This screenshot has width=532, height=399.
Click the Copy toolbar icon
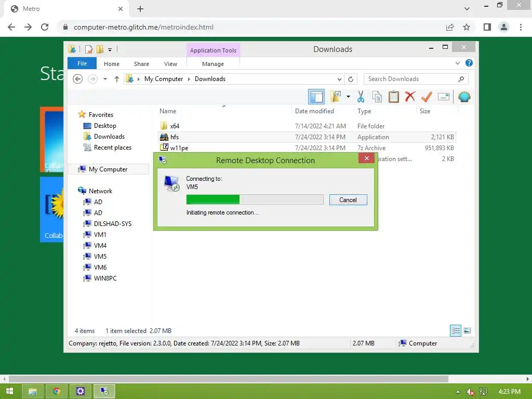click(377, 97)
